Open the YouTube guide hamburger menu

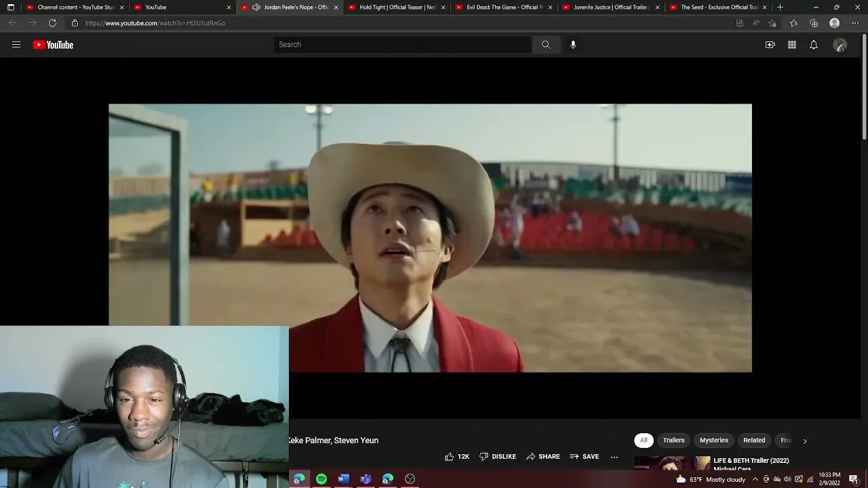click(16, 45)
